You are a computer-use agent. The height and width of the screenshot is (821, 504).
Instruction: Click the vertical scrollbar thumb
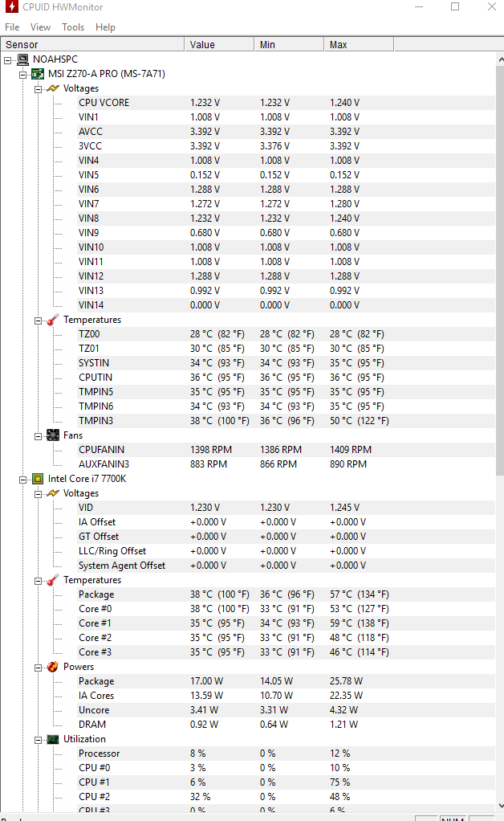click(500, 271)
